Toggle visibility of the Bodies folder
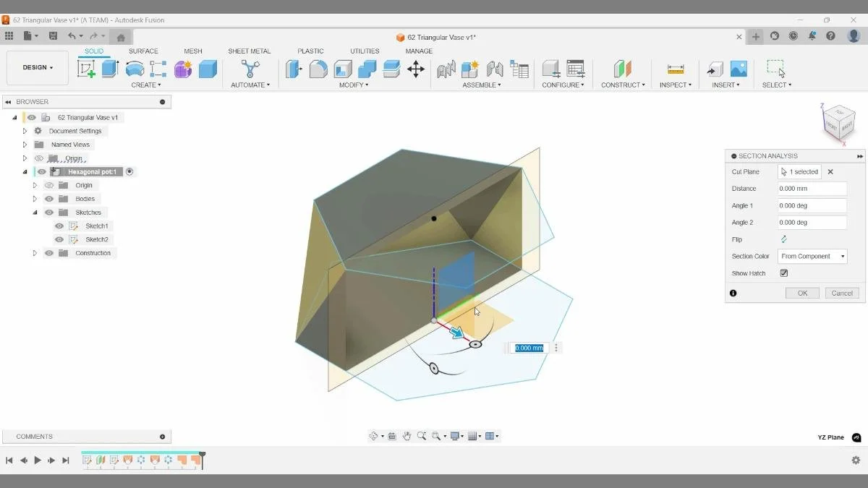 tap(48, 198)
